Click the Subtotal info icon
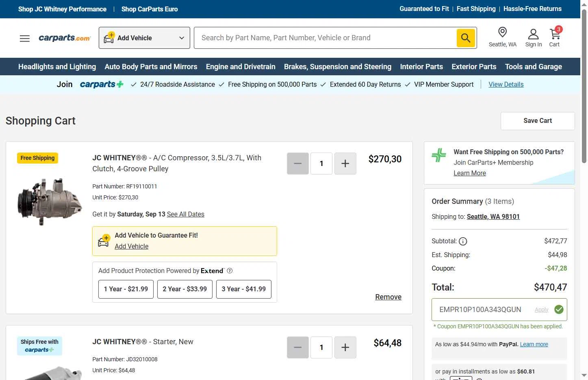The image size is (588, 380). (x=463, y=241)
